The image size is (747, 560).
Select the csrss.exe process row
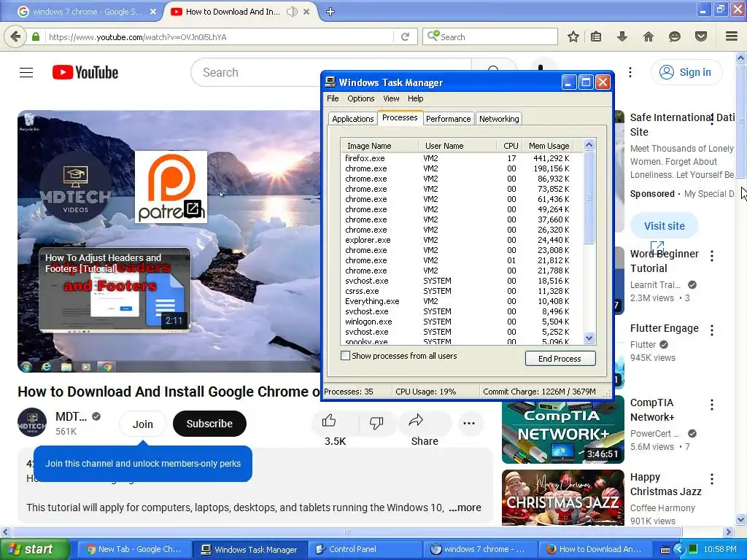462,291
